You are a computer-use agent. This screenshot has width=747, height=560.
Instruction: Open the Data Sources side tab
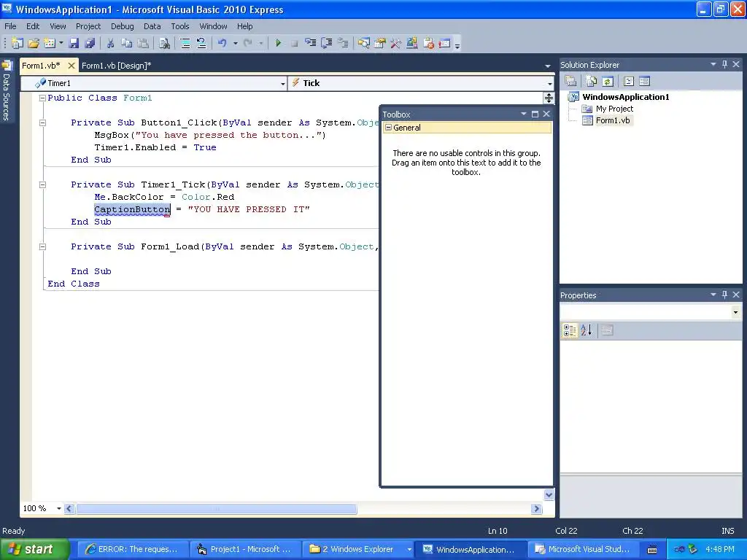click(7, 91)
